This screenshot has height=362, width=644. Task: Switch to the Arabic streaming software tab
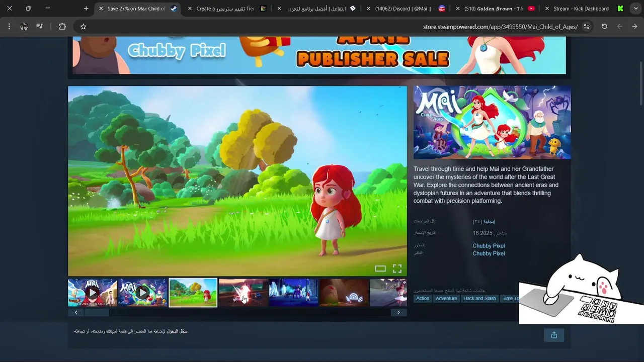pos(317,9)
